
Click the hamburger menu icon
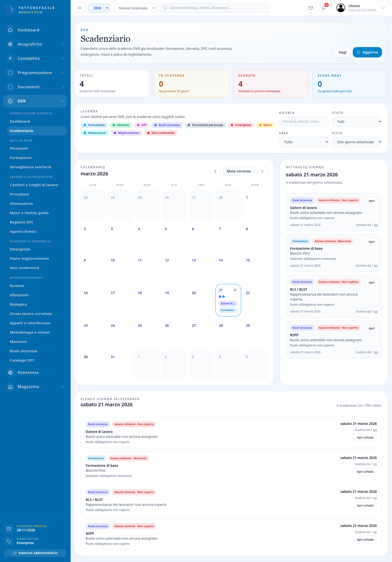[79, 8]
